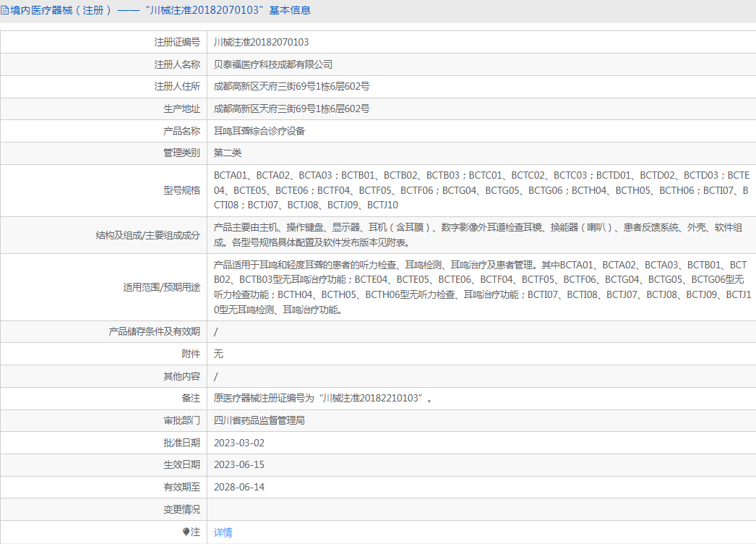Screen dimensions: 756x544
Task: Click the 产品名称 label
Action: [181, 131]
